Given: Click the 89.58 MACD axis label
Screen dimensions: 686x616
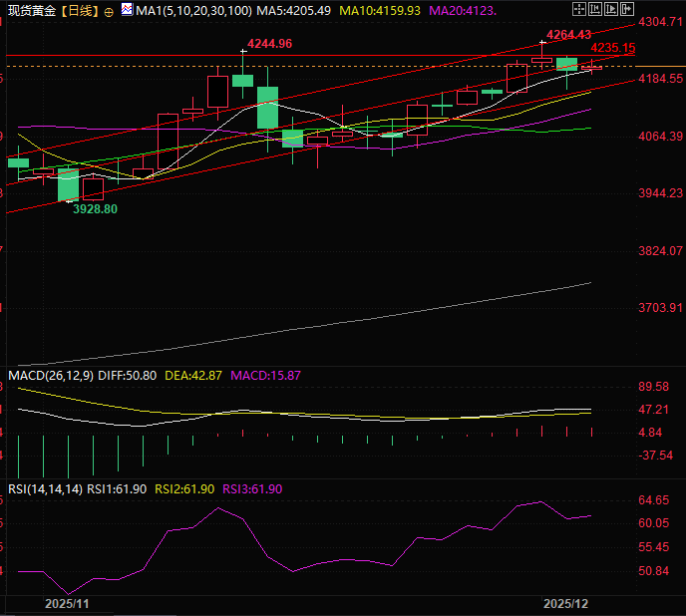Looking at the screenshot, I should point(654,387).
